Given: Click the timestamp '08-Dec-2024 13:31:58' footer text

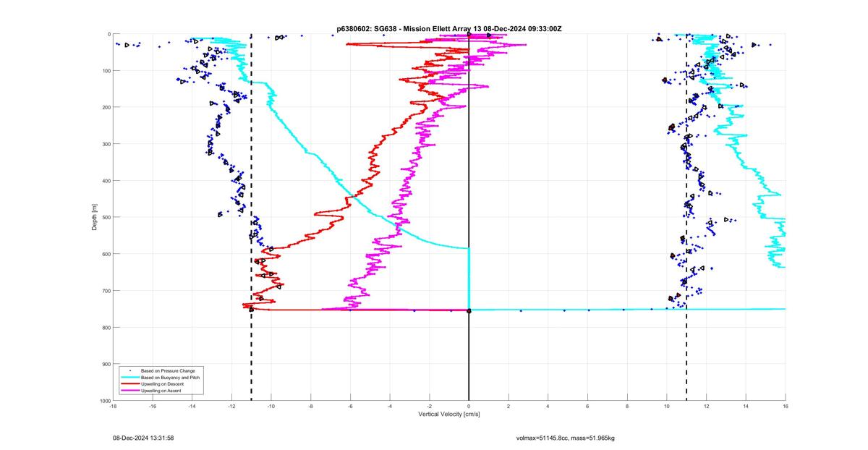Looking at the screenshot, I should [142, 438].
